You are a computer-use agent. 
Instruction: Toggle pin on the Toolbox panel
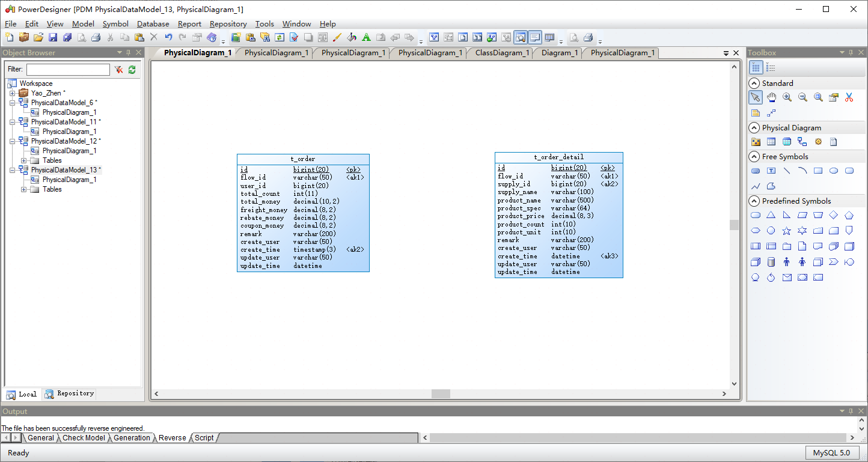pyautogui.click(x=851, y=52)
